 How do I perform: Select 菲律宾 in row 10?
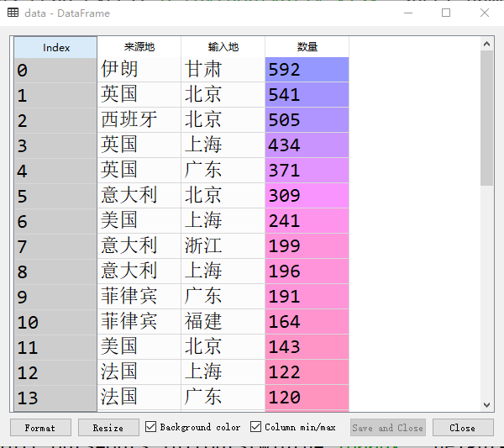139,322
